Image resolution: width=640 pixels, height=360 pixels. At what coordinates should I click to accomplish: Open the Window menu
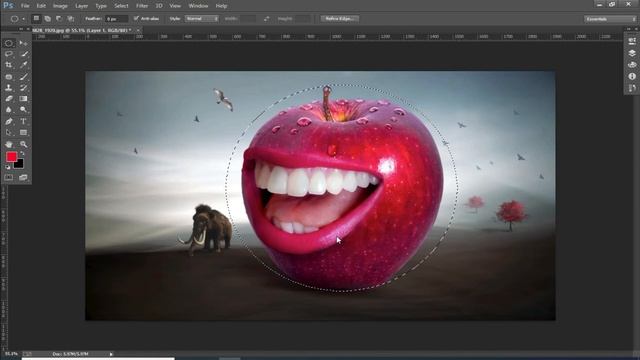(198, 6)
